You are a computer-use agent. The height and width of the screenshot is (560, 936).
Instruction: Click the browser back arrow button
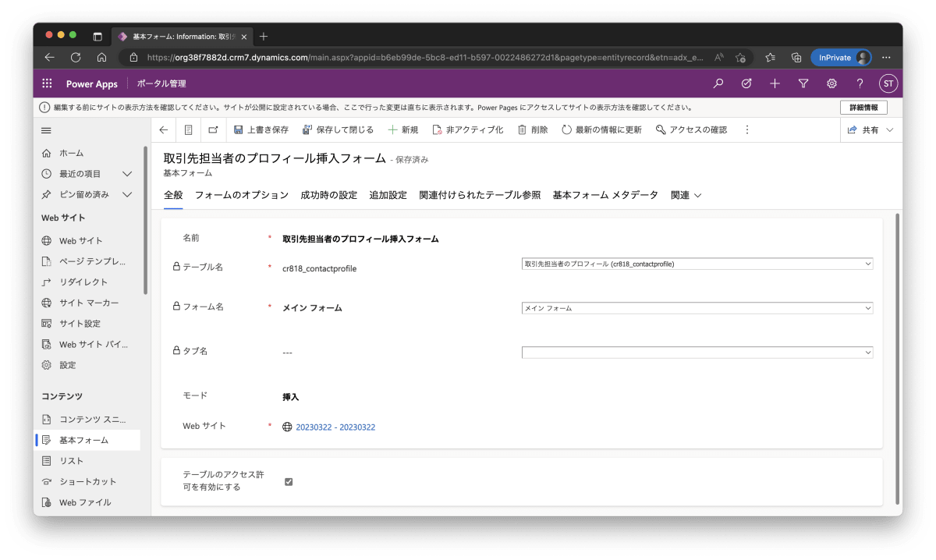[x=50, y=57]
